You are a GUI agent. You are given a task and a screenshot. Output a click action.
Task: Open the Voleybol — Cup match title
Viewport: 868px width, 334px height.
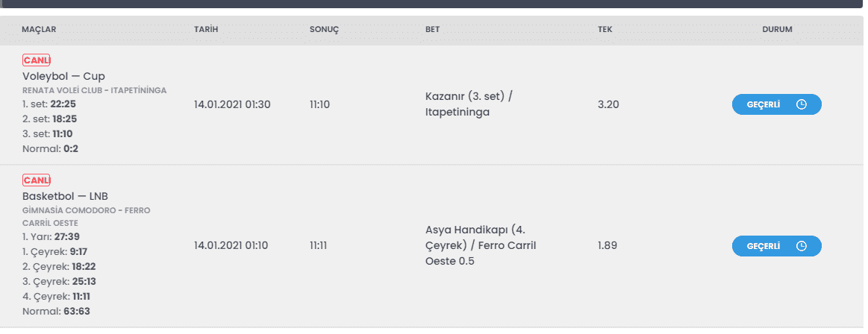coord(63,76)
